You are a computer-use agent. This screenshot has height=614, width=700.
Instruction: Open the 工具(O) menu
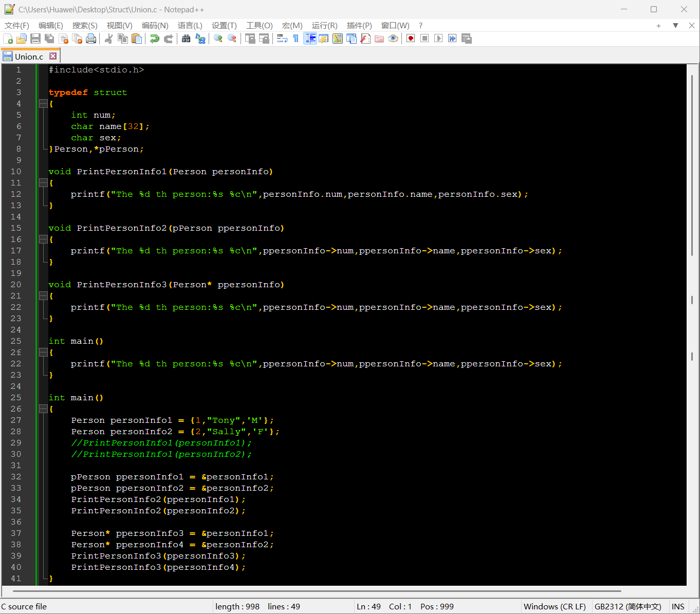[x=260, y=26]
